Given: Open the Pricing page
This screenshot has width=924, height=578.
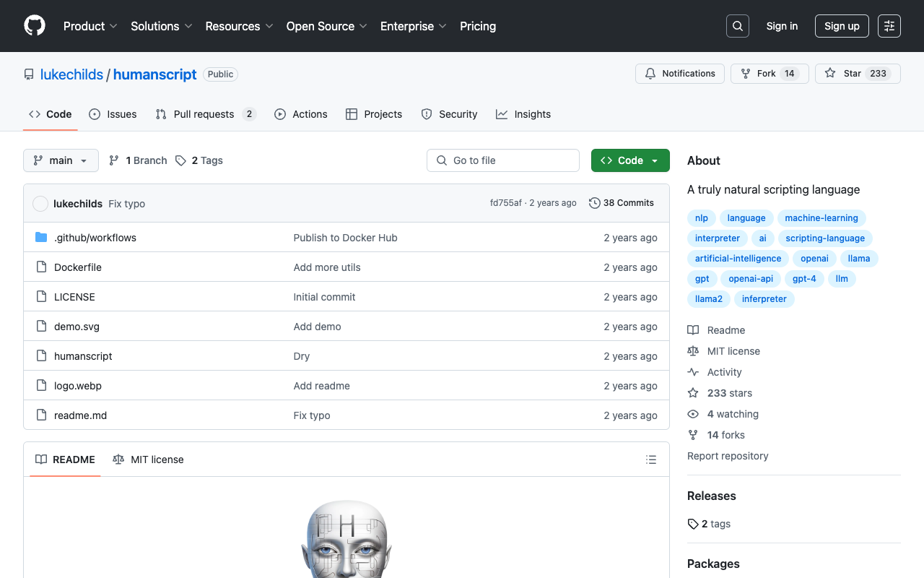Looking at the screenshot, I should [478, 26].
